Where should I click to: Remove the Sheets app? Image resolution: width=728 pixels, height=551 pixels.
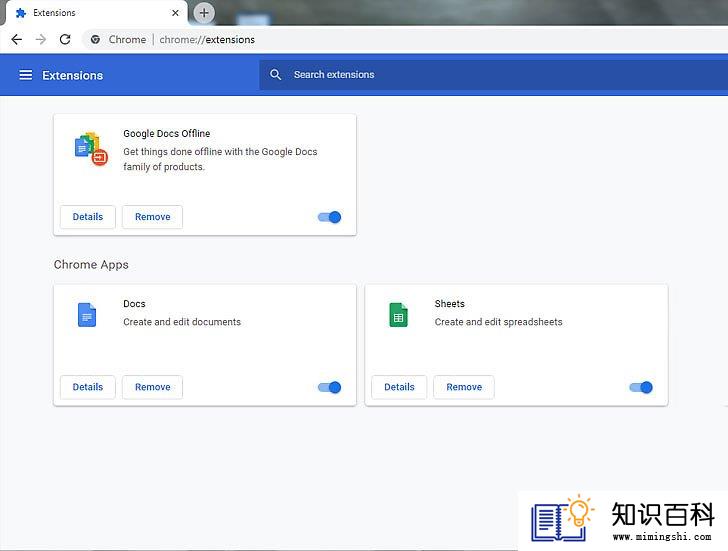coord(464,387)
